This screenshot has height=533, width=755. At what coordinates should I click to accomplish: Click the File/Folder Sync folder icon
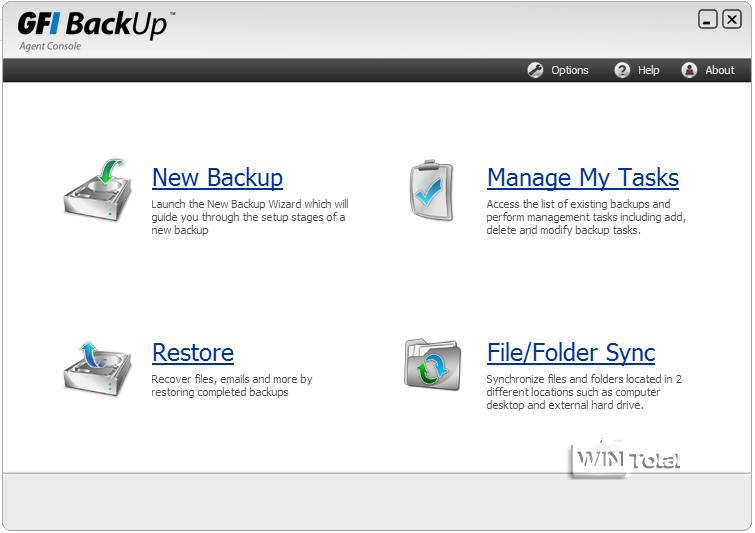(432, 364)
